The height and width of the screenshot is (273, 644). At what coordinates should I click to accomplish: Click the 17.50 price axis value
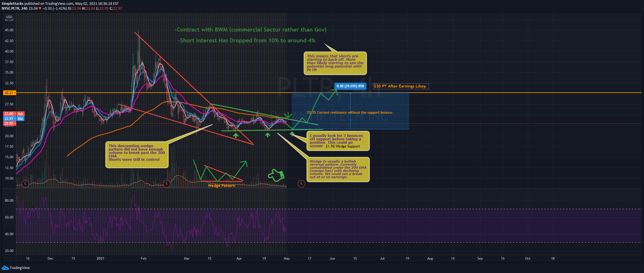(9, 147)
